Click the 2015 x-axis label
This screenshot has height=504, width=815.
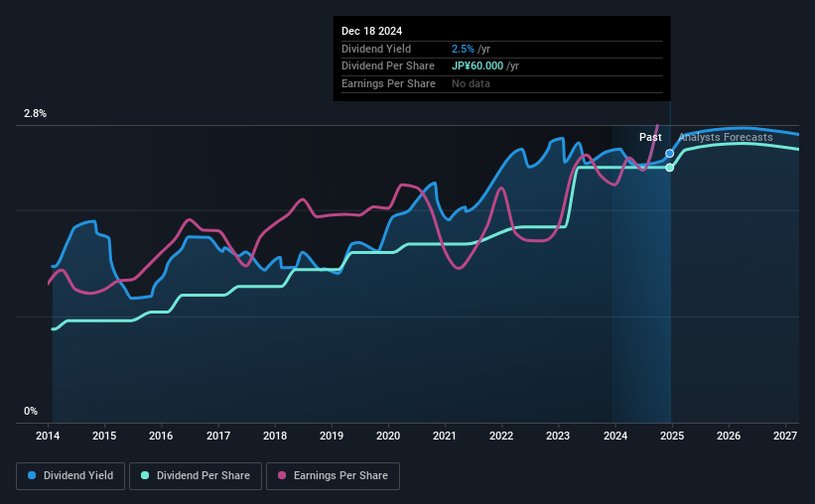pos(104,436)
